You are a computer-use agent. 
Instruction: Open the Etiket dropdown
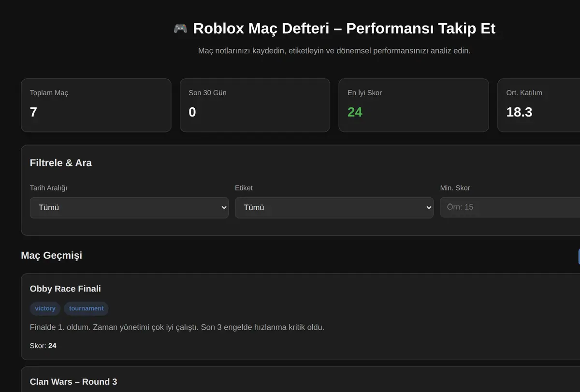334,207
